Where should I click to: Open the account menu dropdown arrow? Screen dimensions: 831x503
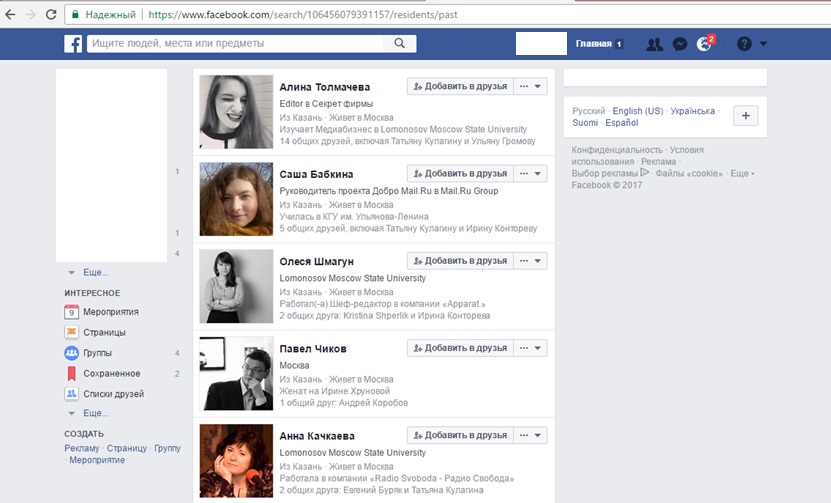tap(764, 44)
